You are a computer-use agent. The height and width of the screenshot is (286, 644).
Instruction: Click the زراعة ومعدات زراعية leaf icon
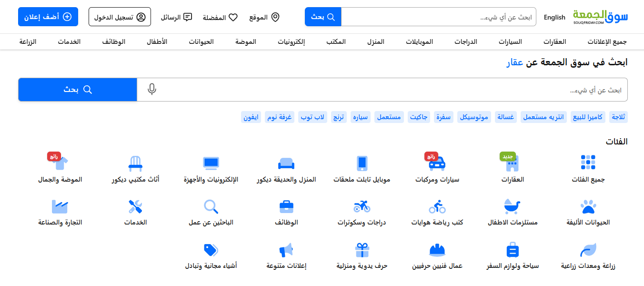(588, 249)
